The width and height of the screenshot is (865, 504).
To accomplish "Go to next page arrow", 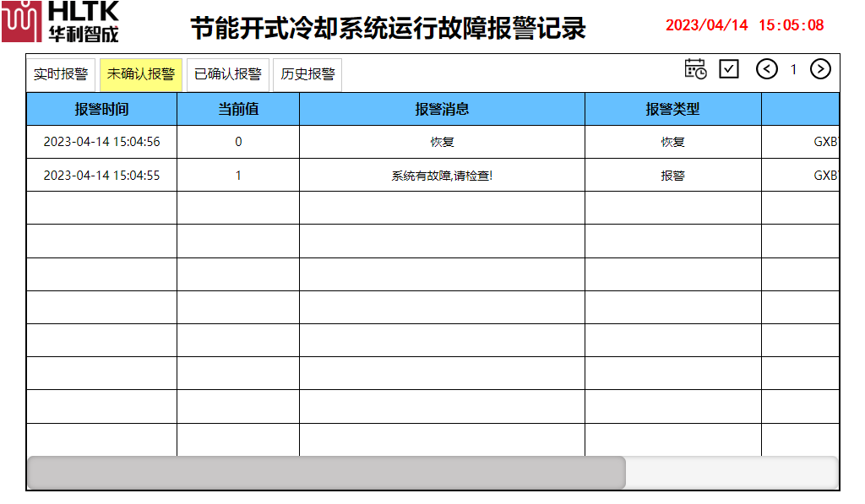I will (x=820, y=69).
